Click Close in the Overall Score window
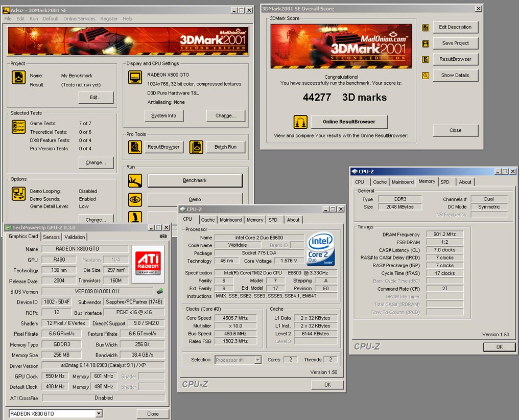The height and width of the screenshot is (420, 519). coord(456,130)
